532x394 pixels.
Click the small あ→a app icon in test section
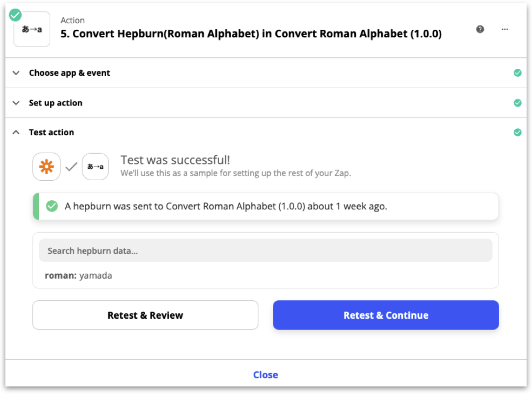point(95,167)
